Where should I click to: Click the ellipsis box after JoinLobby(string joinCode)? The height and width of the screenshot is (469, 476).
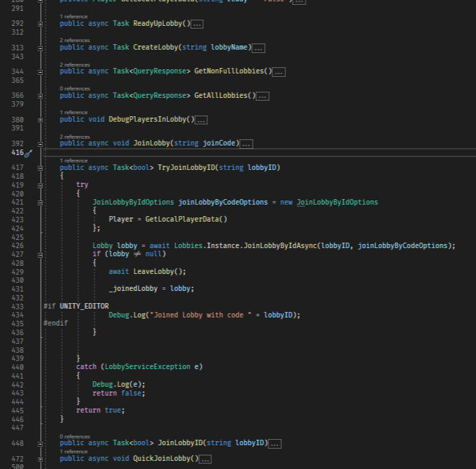pos(246,143)
